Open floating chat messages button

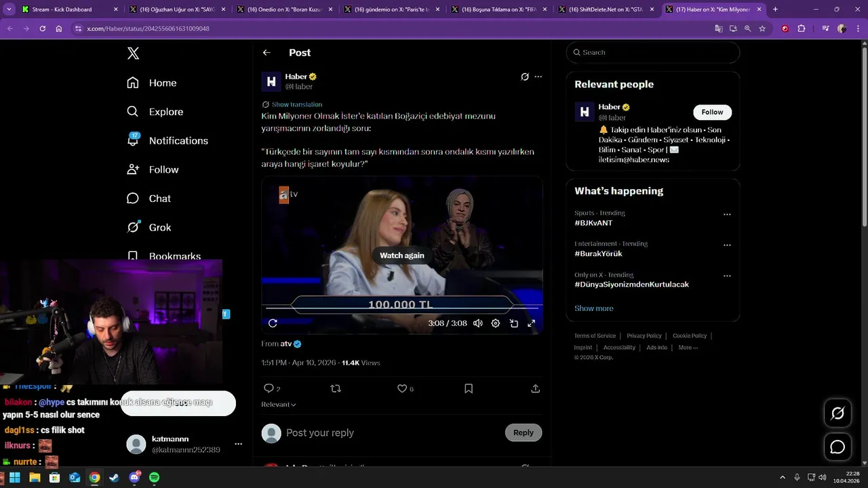837,447
